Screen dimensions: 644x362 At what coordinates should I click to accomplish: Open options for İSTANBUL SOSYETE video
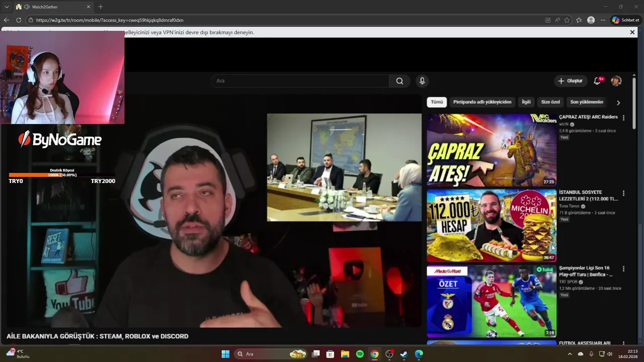coord(623,193)
